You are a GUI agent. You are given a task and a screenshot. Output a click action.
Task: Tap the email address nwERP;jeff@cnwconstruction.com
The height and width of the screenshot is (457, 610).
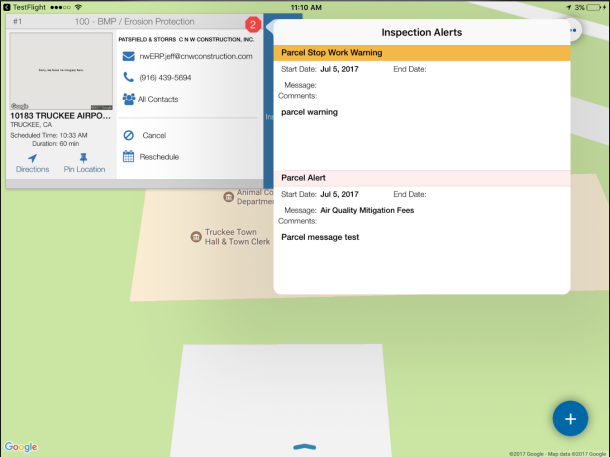click(195, 56)
